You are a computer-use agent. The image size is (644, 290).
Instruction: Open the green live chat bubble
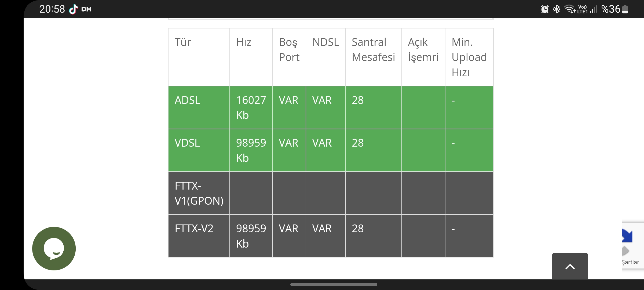click(x=54, y=249)
